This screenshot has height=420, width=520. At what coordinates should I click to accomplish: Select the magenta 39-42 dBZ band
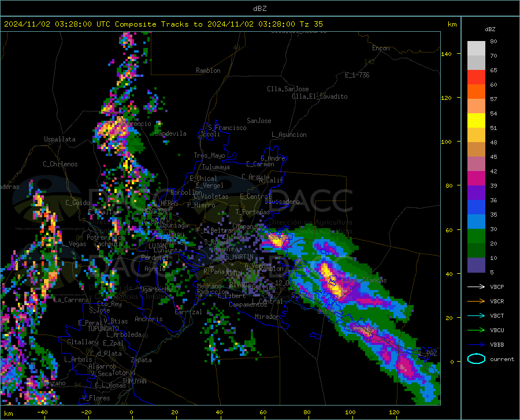click(476, 179)
